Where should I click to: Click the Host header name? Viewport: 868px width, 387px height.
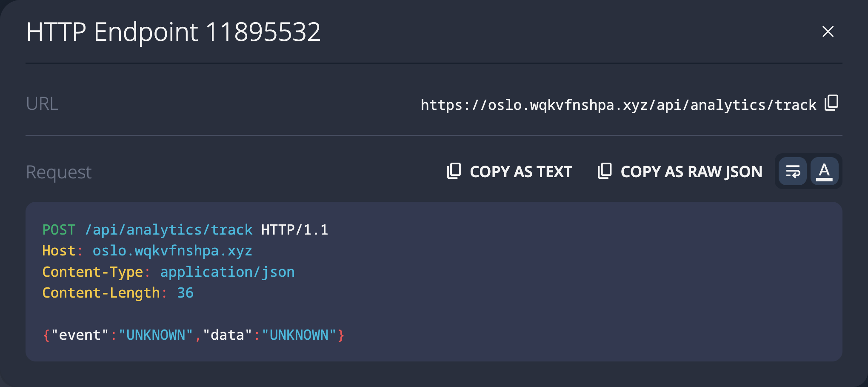[x=59, y=251]
